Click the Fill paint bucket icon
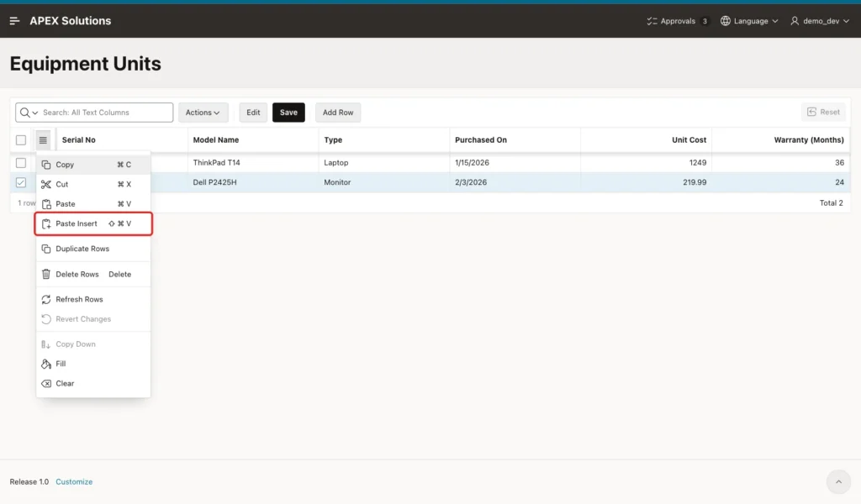 coord(46,365)
